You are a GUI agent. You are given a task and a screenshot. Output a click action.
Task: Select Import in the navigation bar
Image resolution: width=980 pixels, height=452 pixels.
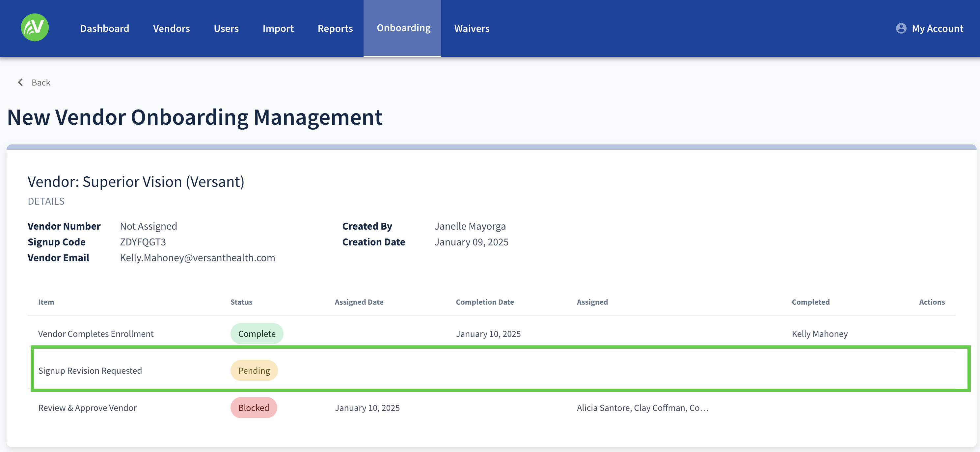278,29
